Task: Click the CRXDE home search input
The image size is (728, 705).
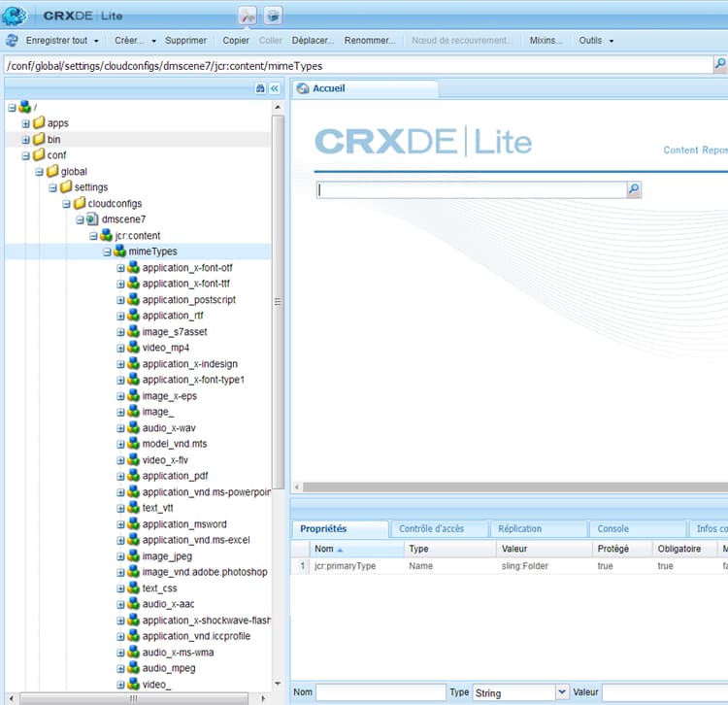Action: coord(472,189)
